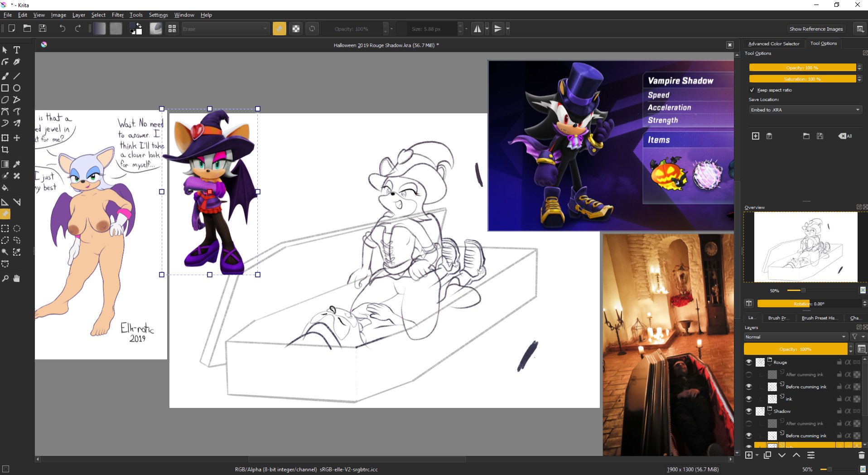868x475 pixels.
Task: Open the Settings menu
Action: point(159,15)
